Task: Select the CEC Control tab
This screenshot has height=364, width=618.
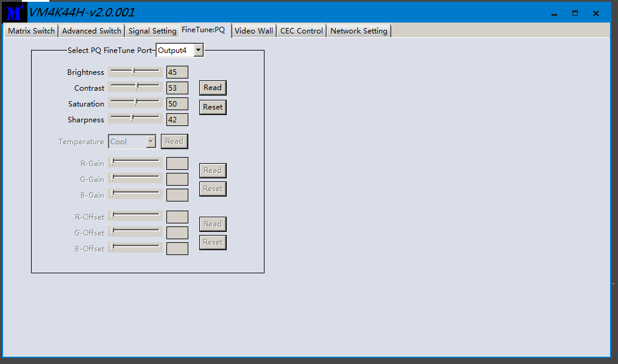Action: click(301, 31)
